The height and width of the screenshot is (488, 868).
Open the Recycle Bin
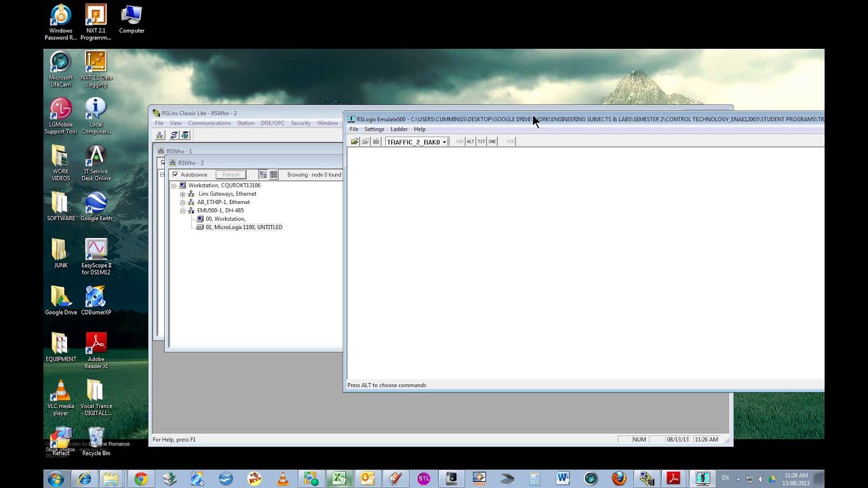(96, 441)
